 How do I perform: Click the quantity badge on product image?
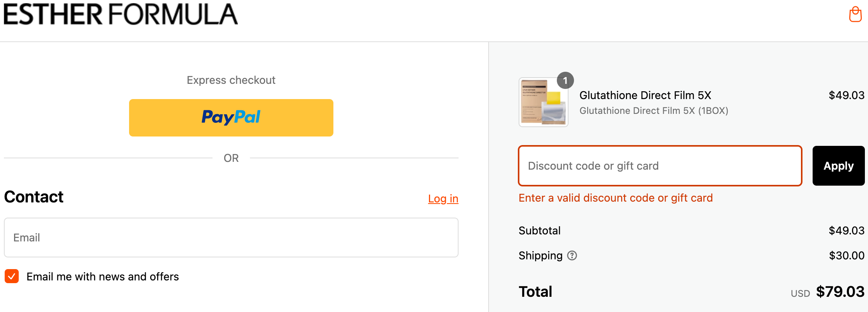click(x=565, y=81)
